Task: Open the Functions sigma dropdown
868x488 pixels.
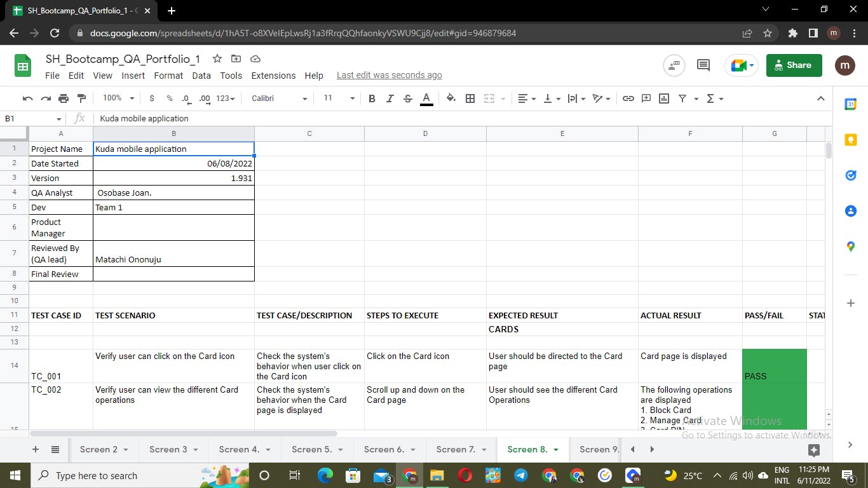Action: point(715,98)
